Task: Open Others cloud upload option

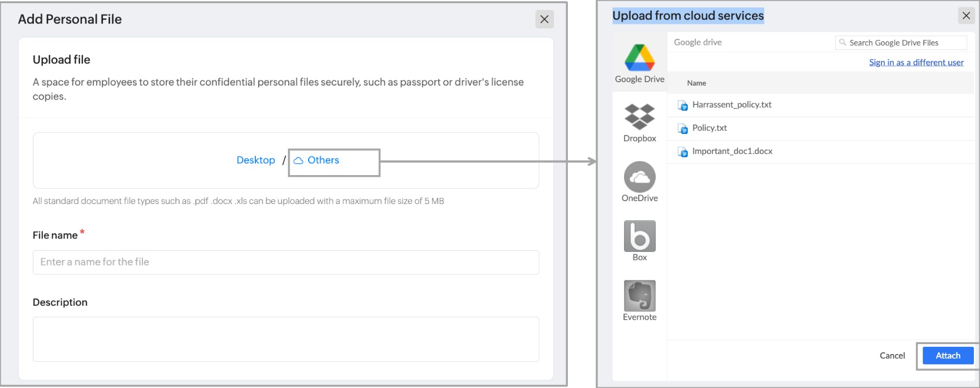Action: tap(323, 160)
